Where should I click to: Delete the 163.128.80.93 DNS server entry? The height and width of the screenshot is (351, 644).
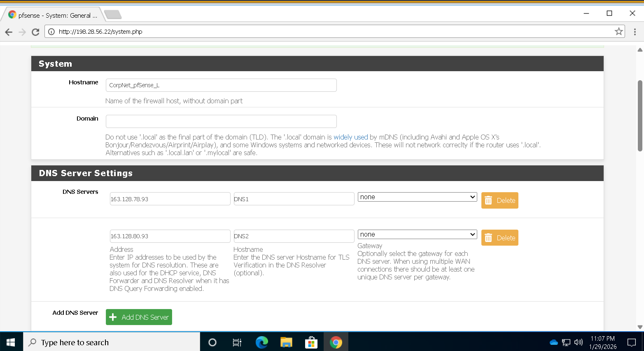click(x=499, y=238)
